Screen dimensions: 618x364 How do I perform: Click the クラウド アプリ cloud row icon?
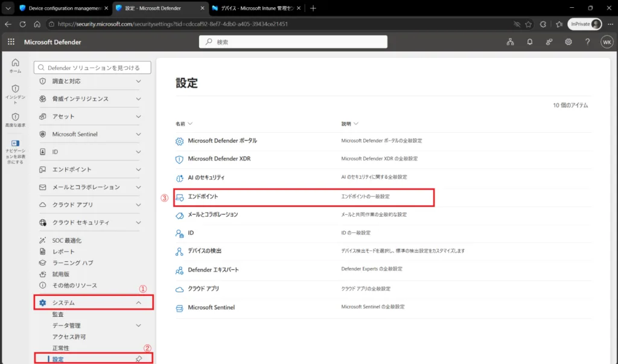coord(179,290)
